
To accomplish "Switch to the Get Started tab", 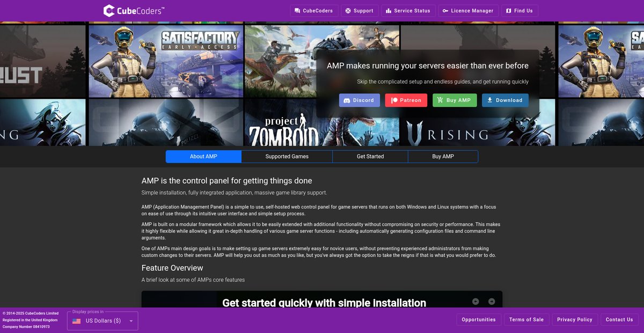I will point(370,156).
